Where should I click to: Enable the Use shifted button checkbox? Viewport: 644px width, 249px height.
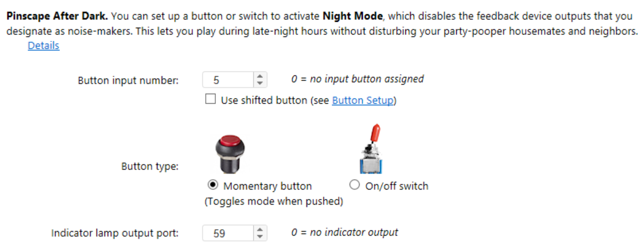click(211, 100)
